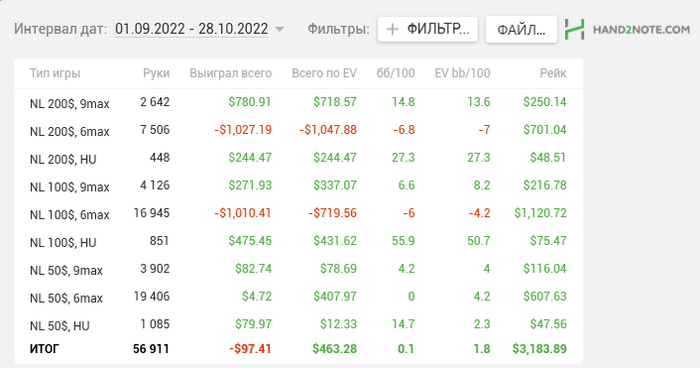
Task: Click the plus icon in the filter button
Action: 392,29
